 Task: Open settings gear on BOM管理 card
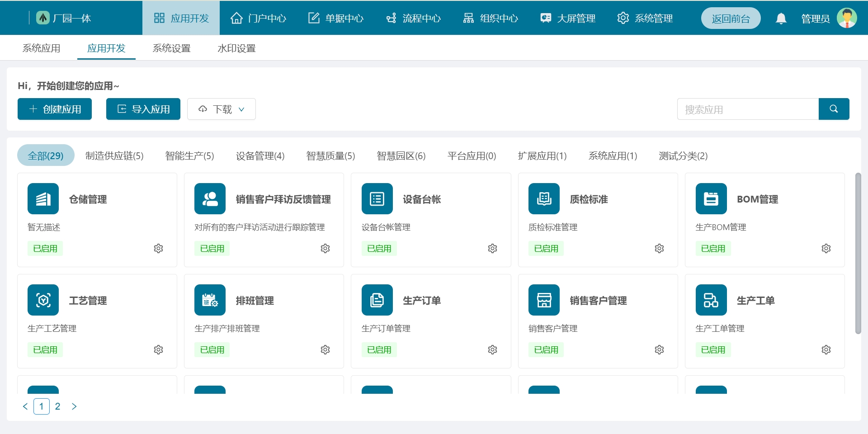(826, 249)
